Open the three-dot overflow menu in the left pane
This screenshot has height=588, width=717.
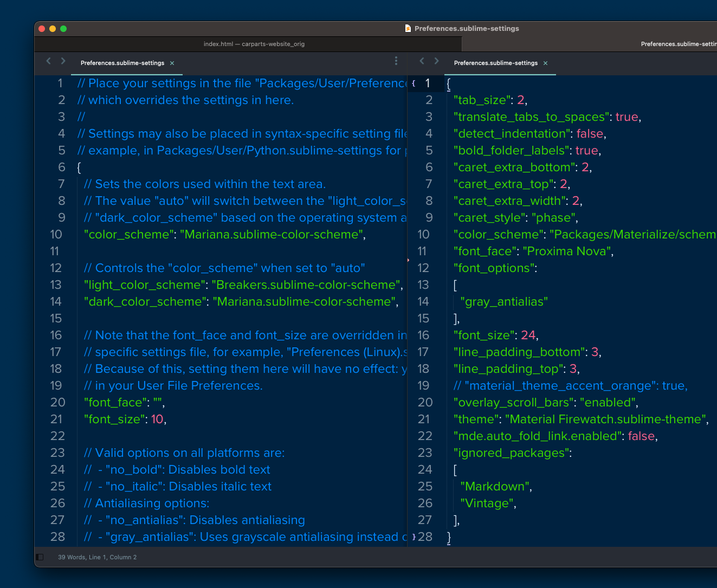[x=396, y=61]
